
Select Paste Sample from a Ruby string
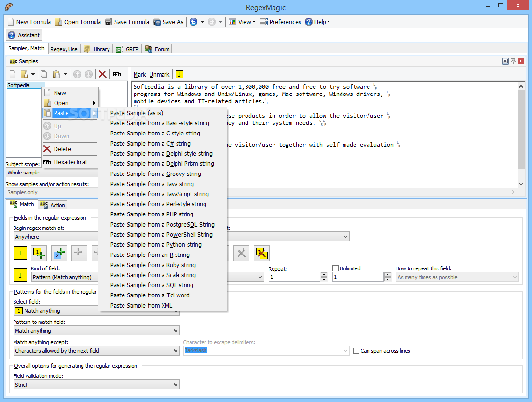[163, 265]
